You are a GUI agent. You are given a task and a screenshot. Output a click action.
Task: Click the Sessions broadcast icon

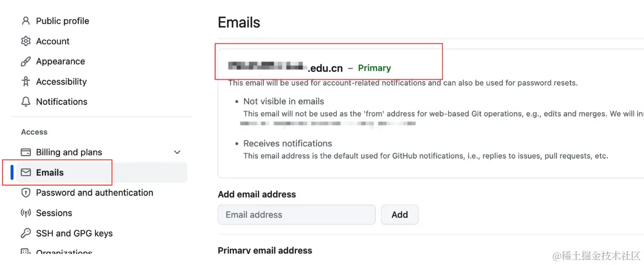click(25, 213)
